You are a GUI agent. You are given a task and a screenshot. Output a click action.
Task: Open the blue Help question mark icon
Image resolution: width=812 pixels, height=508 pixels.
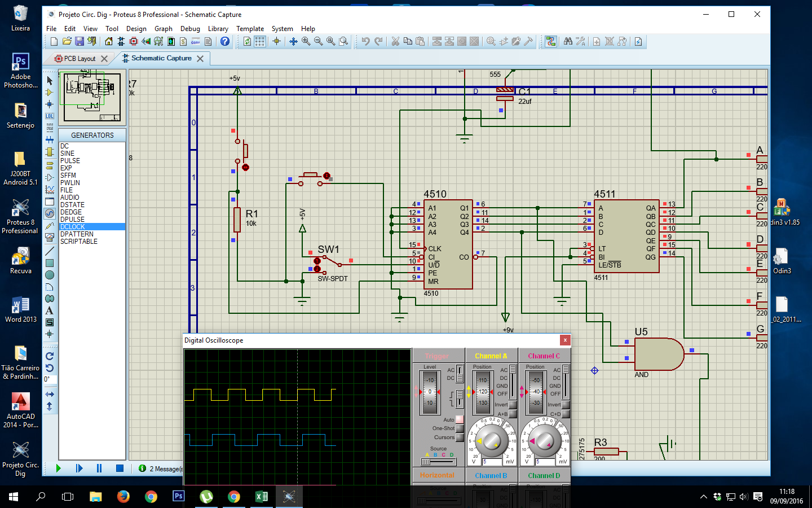coord(225,41)
